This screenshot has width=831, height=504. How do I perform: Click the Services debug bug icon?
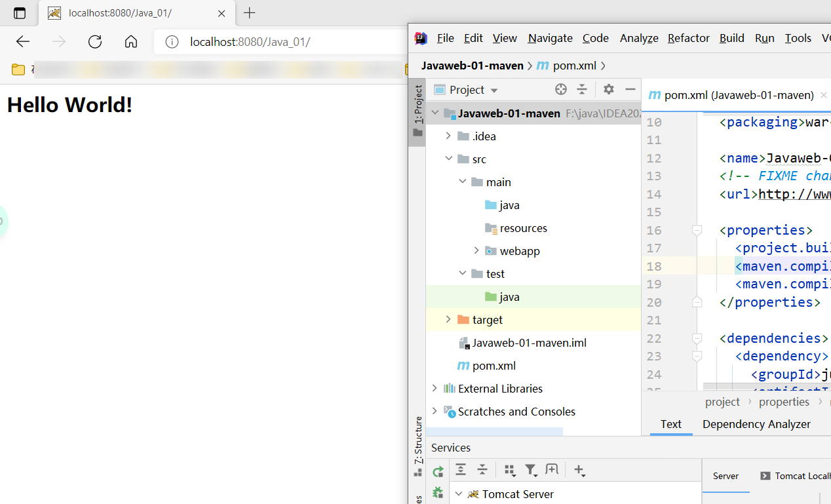[438, 492]
